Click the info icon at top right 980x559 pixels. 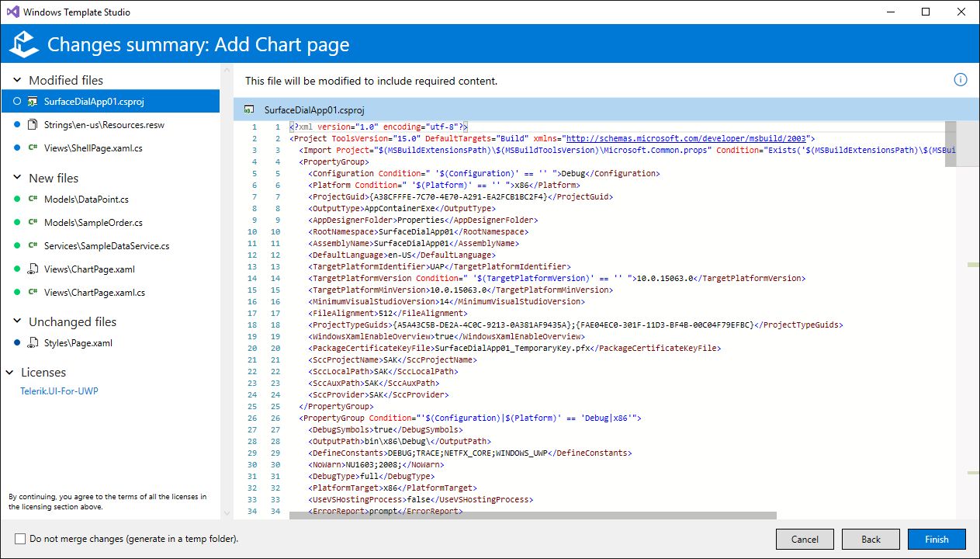pyautogui.click(x=960, y=80)
